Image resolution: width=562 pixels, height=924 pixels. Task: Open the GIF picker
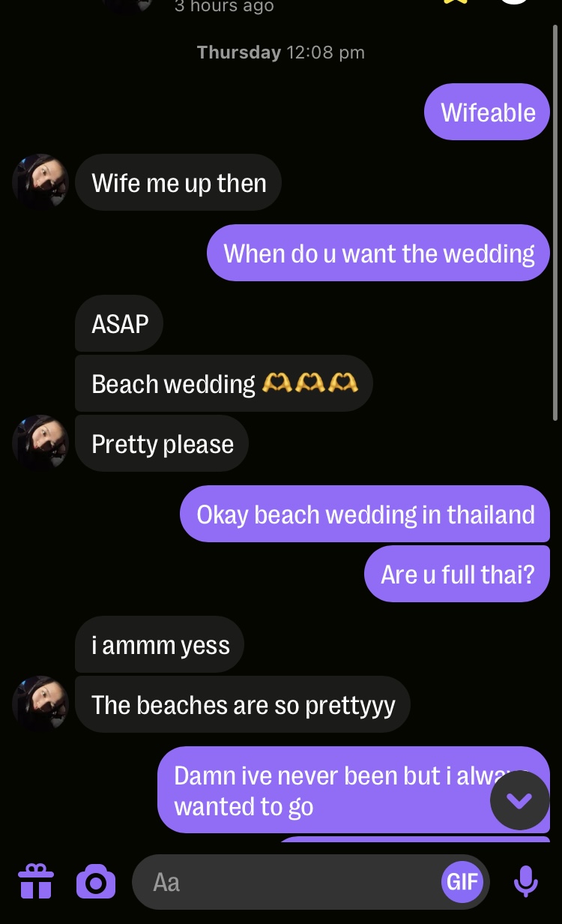coord(462,881)
